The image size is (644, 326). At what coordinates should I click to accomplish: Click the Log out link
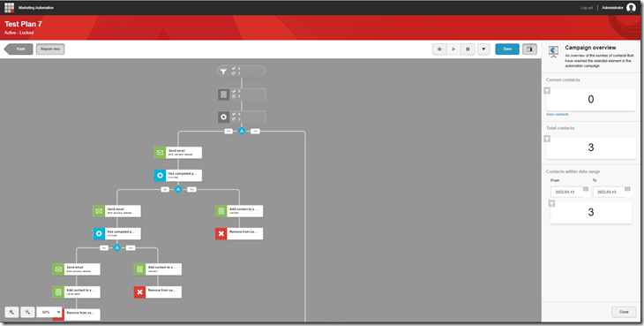(x=587, y=8)
